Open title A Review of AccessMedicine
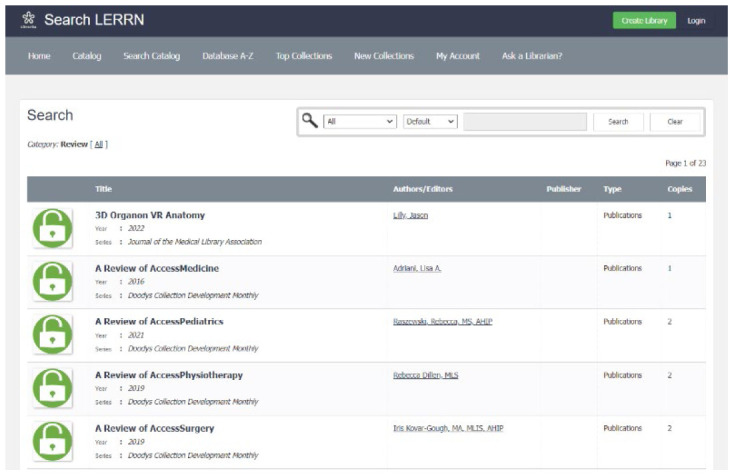 click(157, 268)
